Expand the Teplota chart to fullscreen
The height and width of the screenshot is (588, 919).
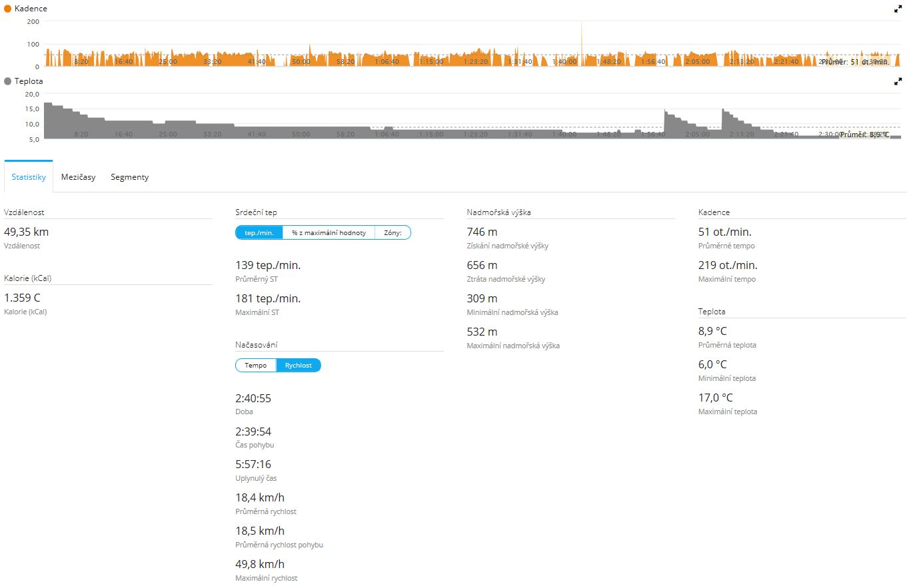(898, 81)
